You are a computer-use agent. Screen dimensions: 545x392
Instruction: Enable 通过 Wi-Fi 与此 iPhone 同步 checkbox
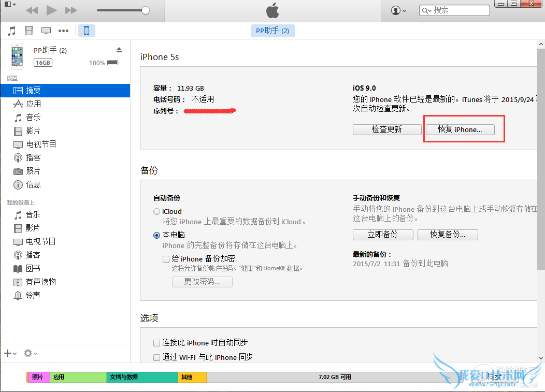coord(157,357)
